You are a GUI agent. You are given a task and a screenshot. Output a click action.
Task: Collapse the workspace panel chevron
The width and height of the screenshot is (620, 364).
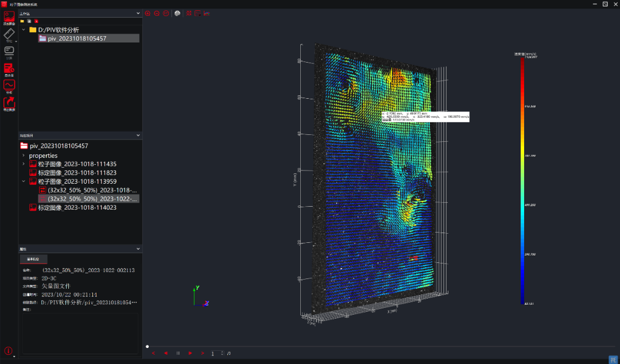click(138, 13)
